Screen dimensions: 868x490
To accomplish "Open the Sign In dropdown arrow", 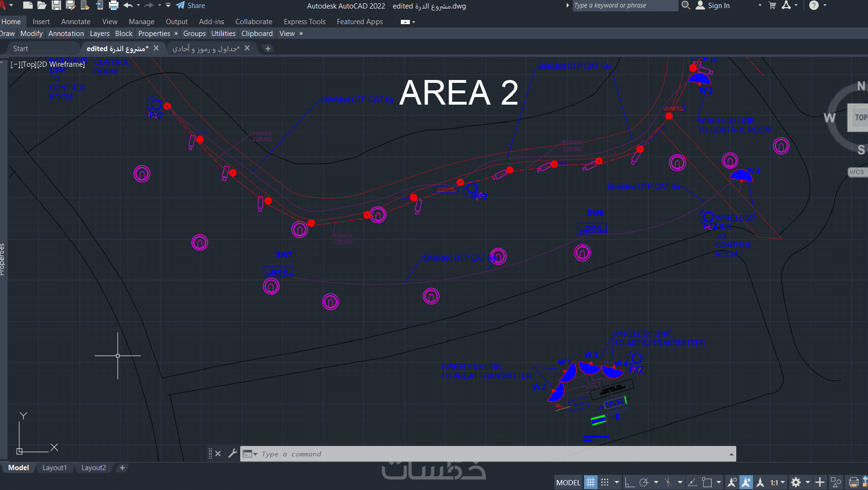I will pos(760,6).
